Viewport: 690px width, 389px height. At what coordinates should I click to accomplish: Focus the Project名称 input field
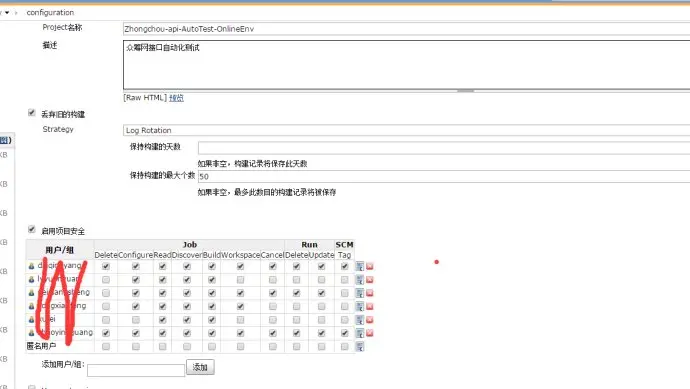point(407,29)
